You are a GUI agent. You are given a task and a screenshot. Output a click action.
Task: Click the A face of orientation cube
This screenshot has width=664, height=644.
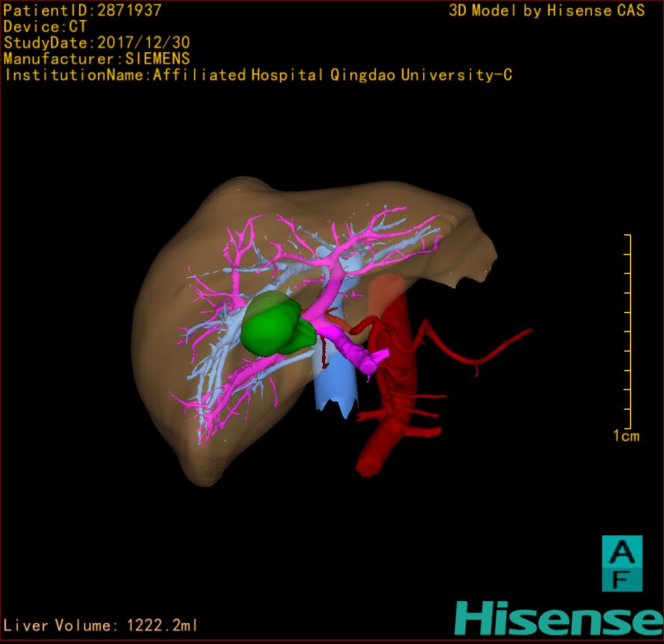pos(622,552)
